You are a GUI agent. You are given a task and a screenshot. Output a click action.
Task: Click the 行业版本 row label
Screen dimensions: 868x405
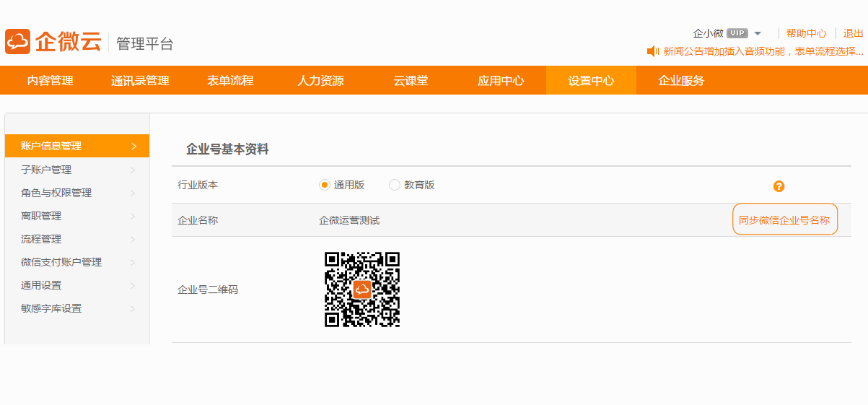(198, 185)
